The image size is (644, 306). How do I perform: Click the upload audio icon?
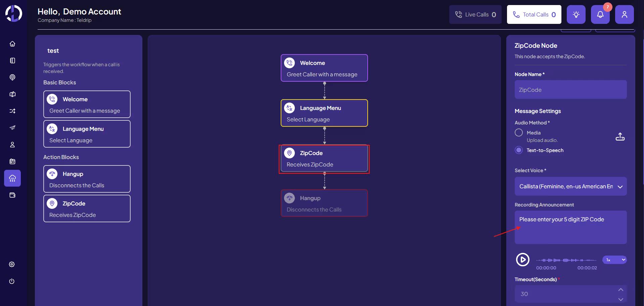coord(620,137)
